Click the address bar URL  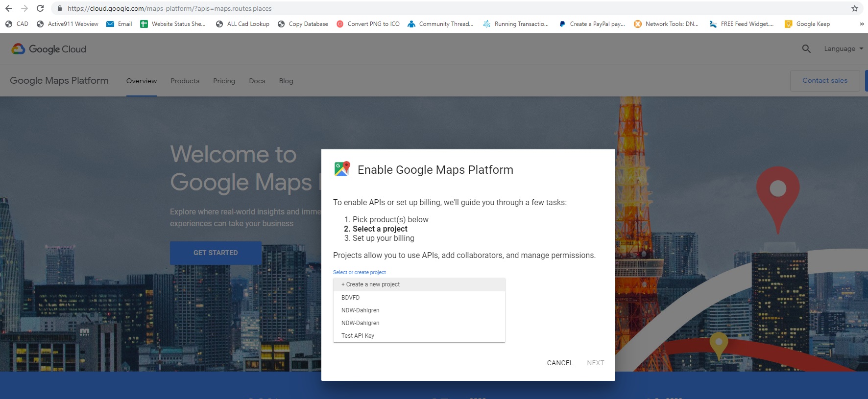click(x=169, y=8)
